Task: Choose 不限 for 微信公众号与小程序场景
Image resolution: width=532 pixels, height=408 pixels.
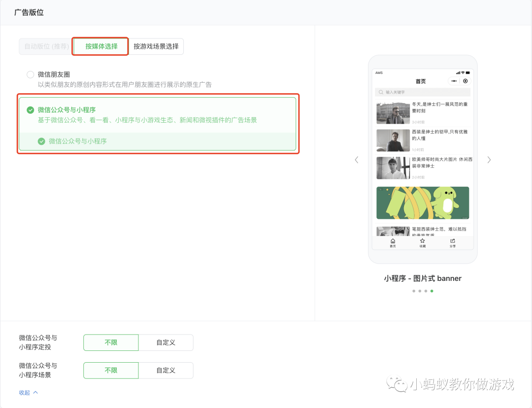Action: pyautogui.click(x=111, y=371)
